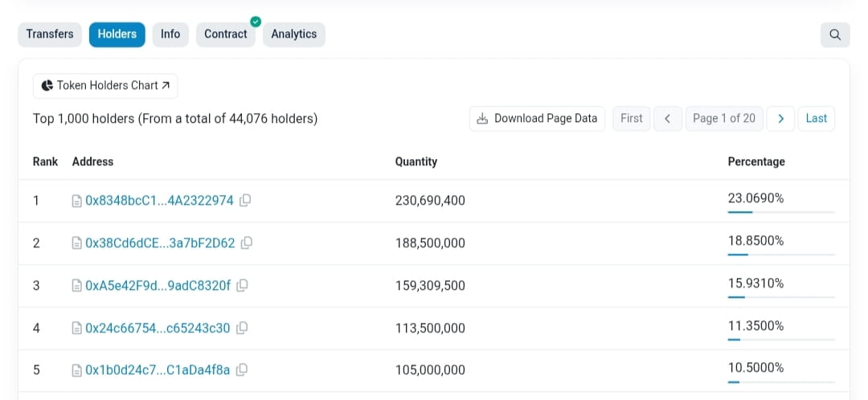
Task: Open the Info tab
Action: pyautogui.click(x=170, y=35)
